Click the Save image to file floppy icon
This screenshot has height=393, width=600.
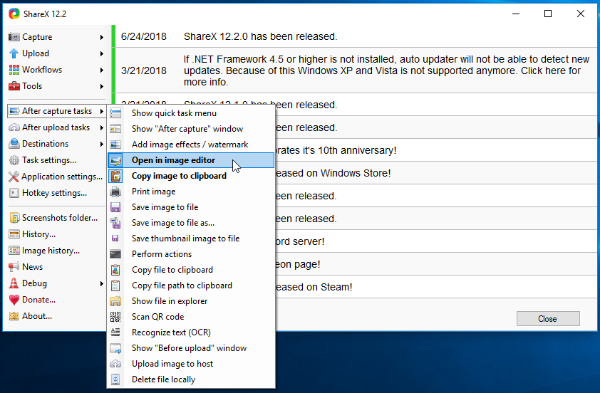[116, 207]
